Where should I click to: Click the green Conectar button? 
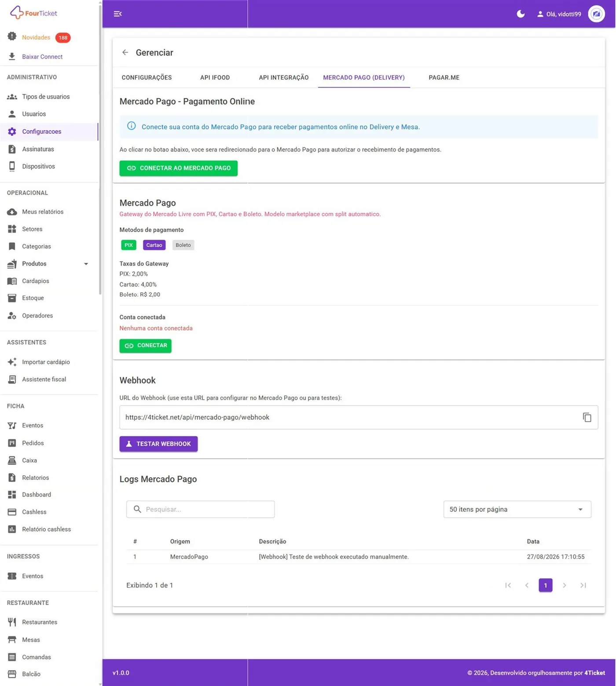[x=146, y=346]
